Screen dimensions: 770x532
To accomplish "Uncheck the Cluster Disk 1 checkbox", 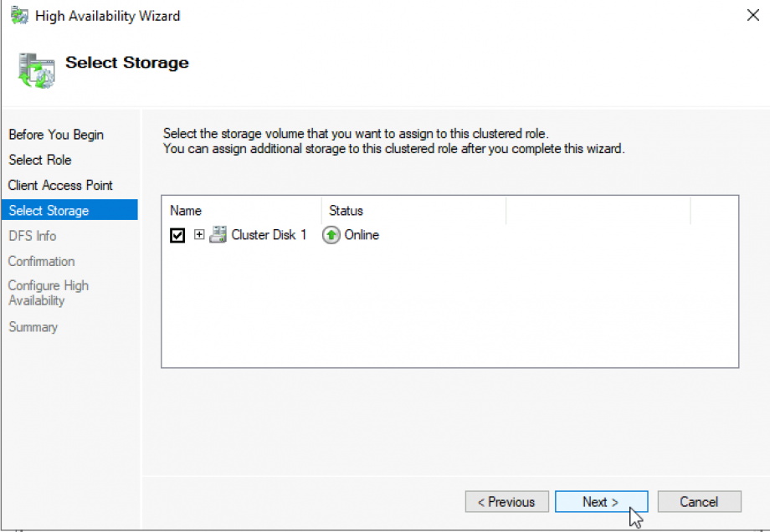I will click(x=177, y=235).
